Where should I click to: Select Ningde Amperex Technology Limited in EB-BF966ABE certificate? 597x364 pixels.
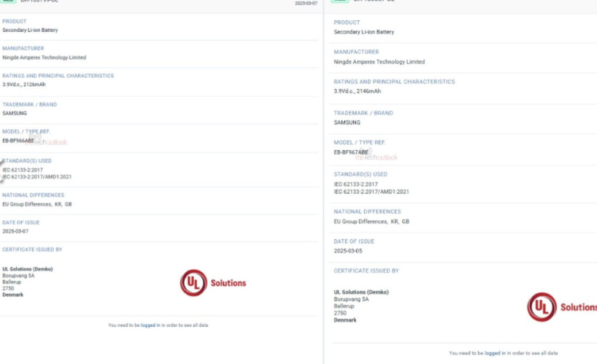(44, 57)
